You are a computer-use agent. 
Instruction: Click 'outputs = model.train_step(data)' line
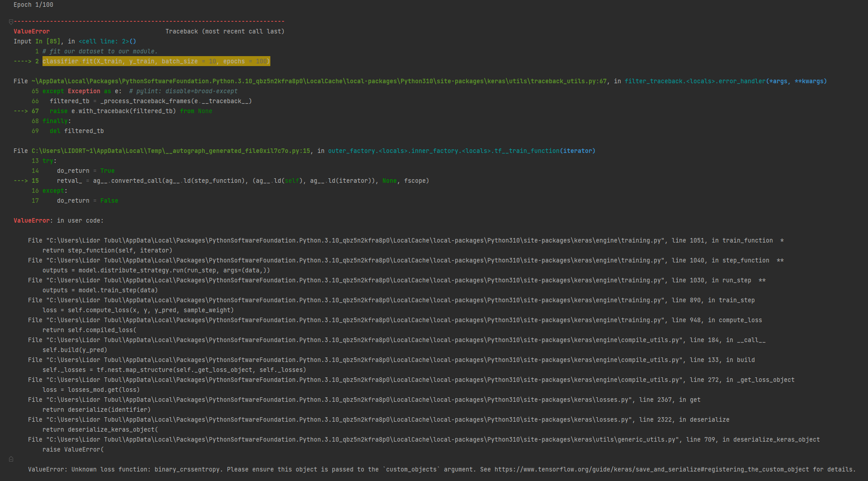(x=100, y=290)
